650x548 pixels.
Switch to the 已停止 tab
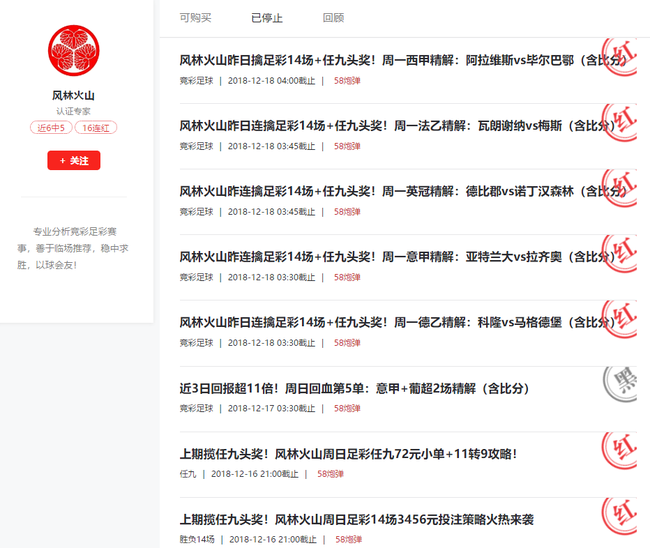[x=267, y=18]
